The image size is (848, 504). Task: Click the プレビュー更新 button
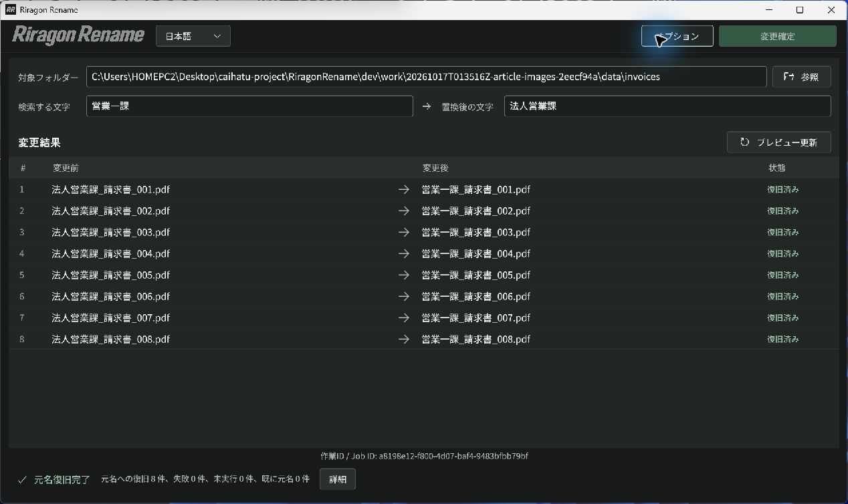779,142
